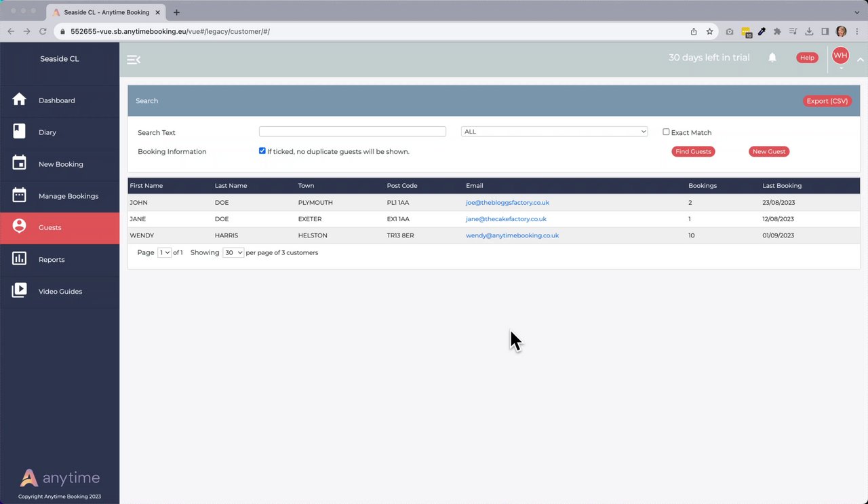This screenshot has height=504, width=868.
Task: Collapse the top header with the chevron
Action: pyautogui.click(x=860, y=60)
